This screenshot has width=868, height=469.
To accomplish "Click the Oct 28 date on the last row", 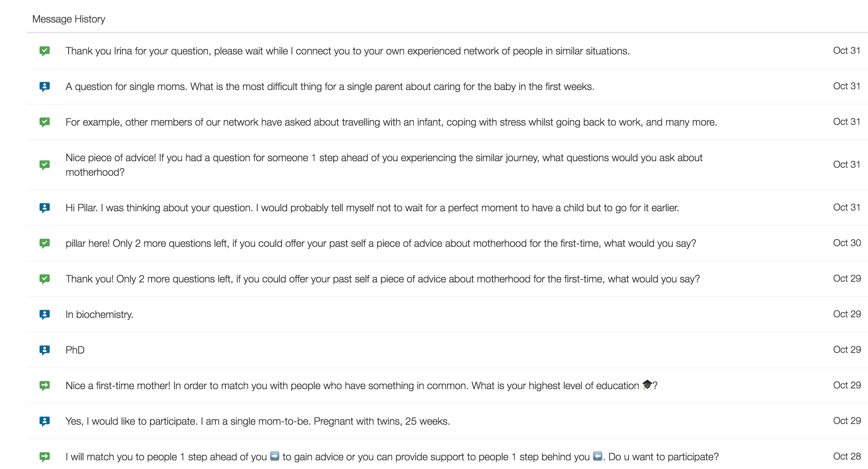I will pos(847,456).
